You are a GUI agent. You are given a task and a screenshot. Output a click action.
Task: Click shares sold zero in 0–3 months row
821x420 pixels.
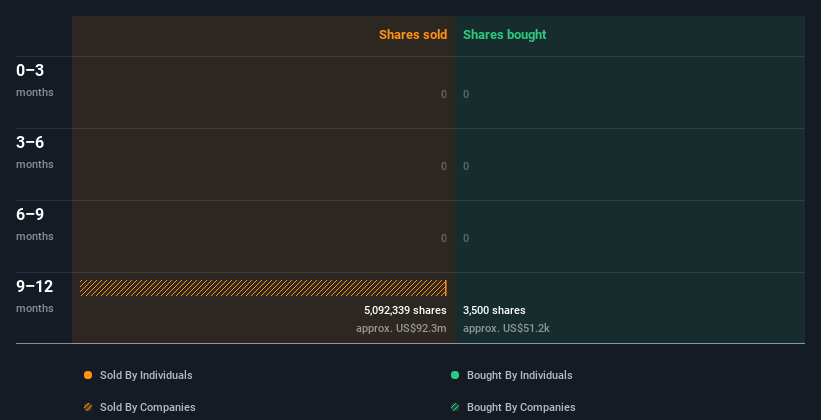pyautogui.click(x=444, y=95)
